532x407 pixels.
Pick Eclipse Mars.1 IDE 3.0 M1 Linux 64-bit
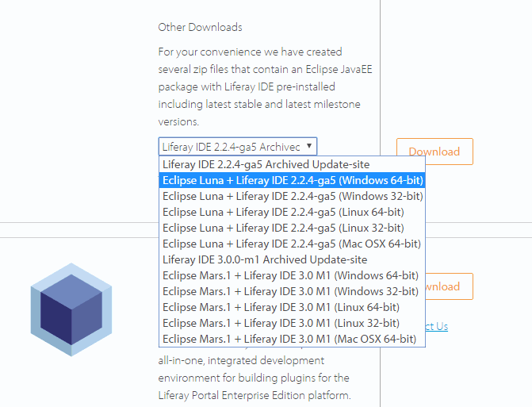click(x=292, y=307)
